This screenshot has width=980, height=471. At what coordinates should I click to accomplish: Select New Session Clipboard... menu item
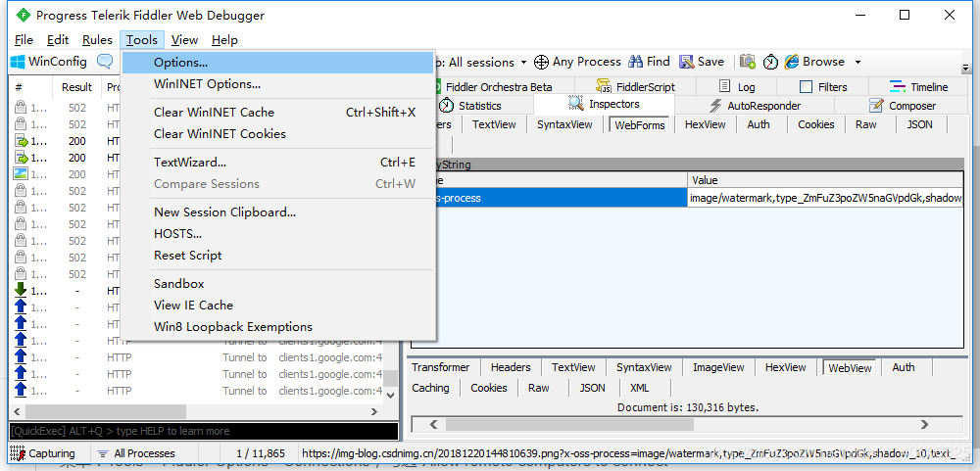pyautogui.click(x=278, y=212)
